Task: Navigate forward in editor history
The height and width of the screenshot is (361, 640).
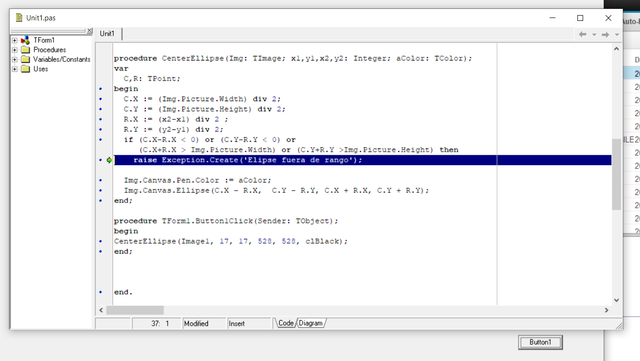Action: pos(605,35)
